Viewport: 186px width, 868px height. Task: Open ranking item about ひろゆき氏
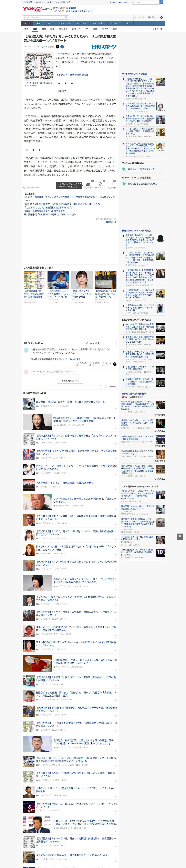tap(140, 106)
